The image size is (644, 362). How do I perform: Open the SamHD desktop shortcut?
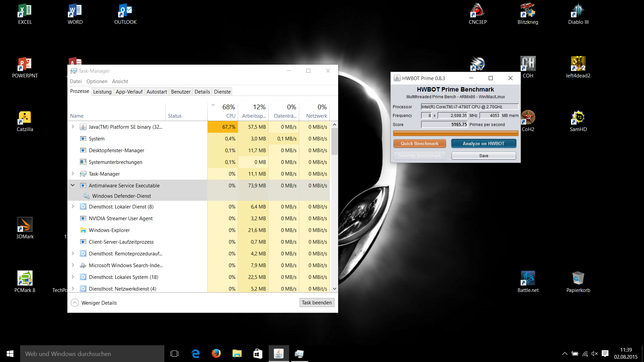pyautogui.click(x=578, y=122)
